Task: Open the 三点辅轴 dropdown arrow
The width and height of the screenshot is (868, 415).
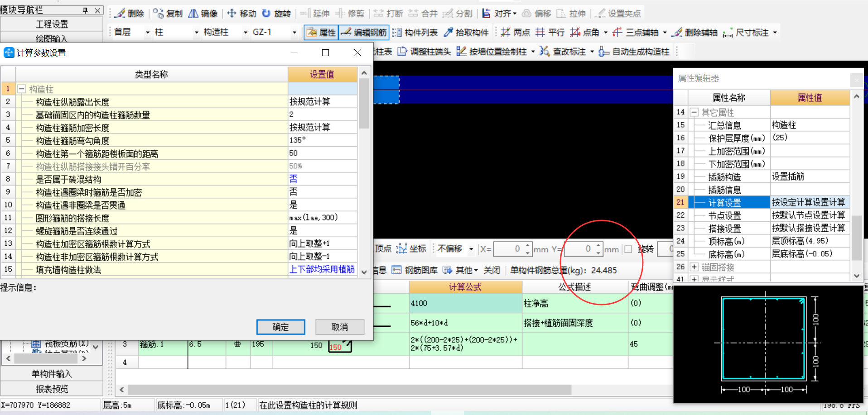Action: [665, 33]
